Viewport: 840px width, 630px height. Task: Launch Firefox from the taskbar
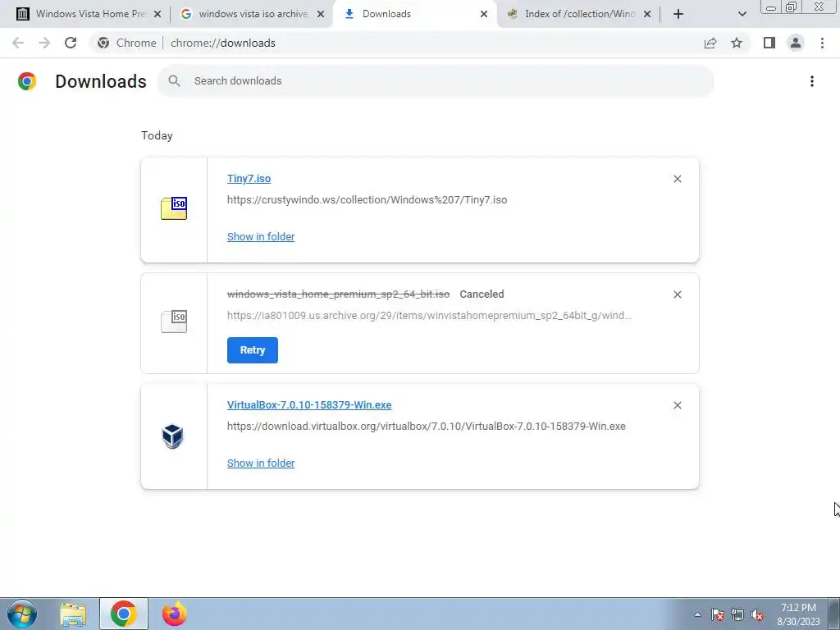pyautogui.click(x=175, y=614)
